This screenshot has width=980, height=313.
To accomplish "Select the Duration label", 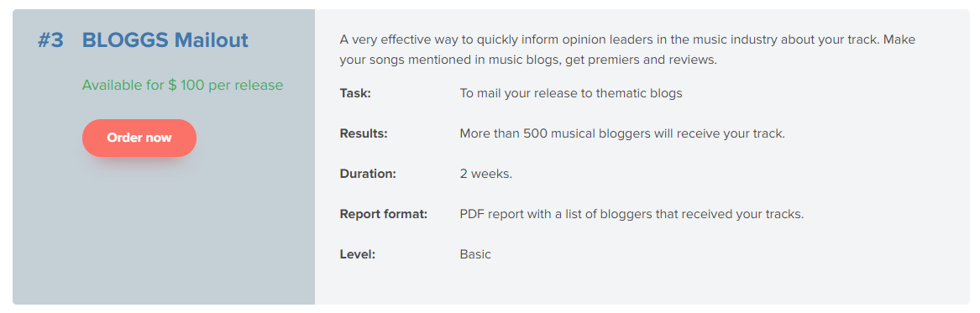I will click(x=368, y=174).
